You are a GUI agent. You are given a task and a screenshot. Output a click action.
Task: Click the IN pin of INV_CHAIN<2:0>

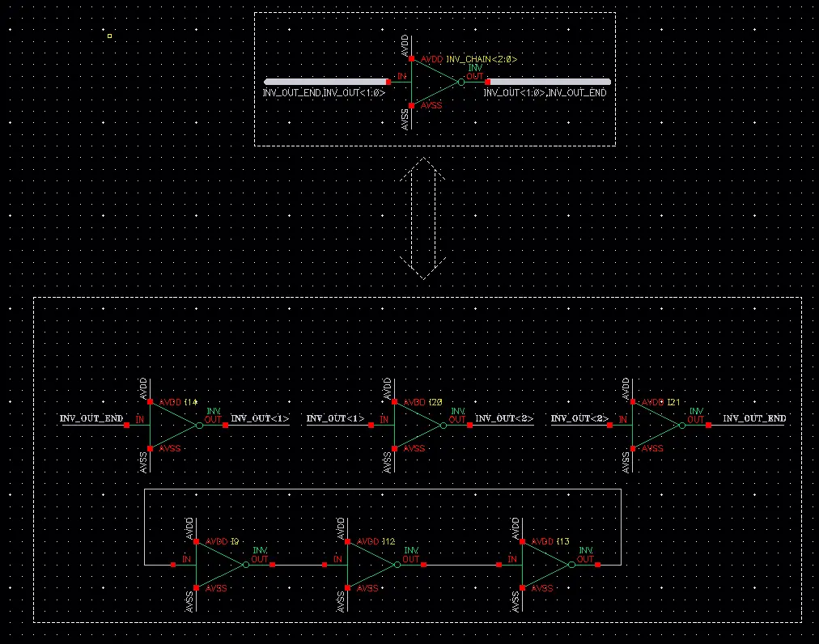point(388,82)
